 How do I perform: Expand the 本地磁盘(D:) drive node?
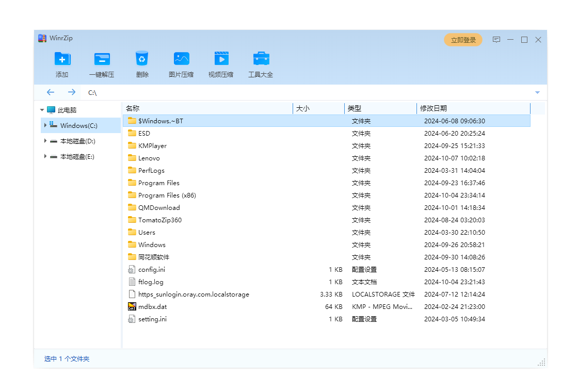(45, 141)
